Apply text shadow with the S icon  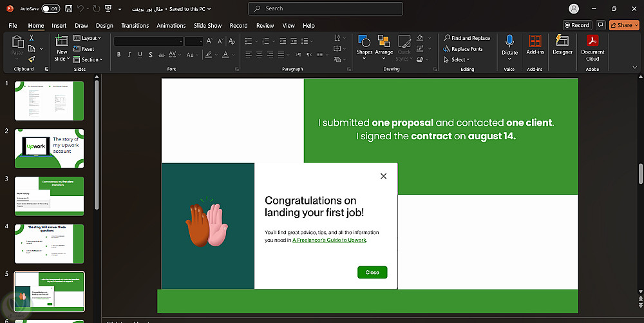pos(151,55)
